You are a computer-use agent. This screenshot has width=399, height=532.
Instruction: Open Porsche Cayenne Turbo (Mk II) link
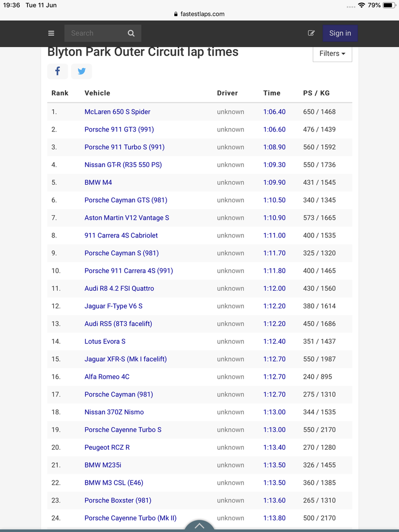point(130,518)
